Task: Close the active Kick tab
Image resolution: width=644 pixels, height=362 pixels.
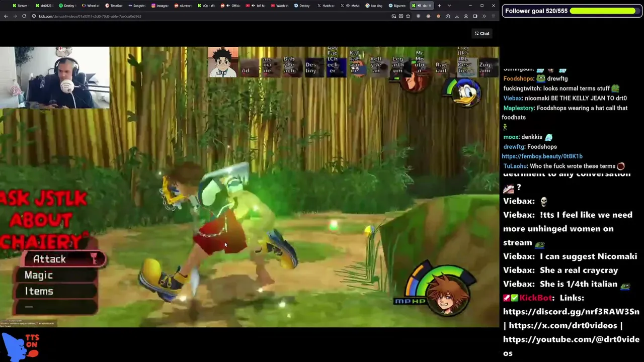Action: point(430,6)
